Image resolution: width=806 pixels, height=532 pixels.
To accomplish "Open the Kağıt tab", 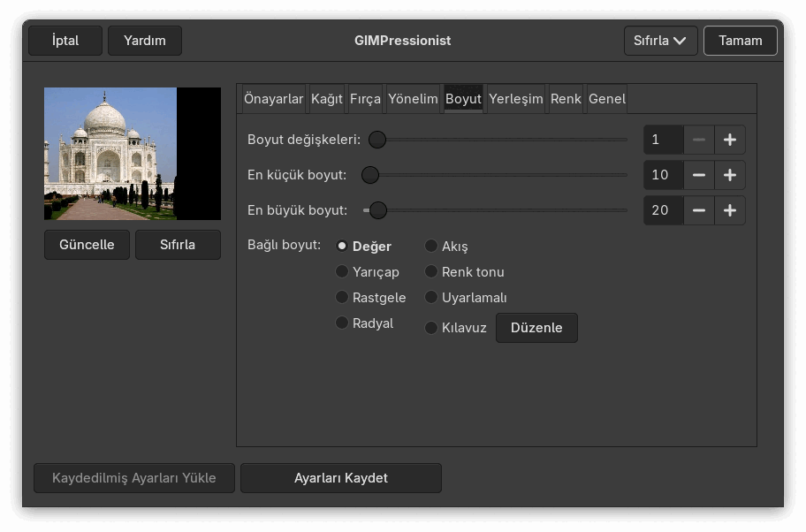I will click(326, 99).
